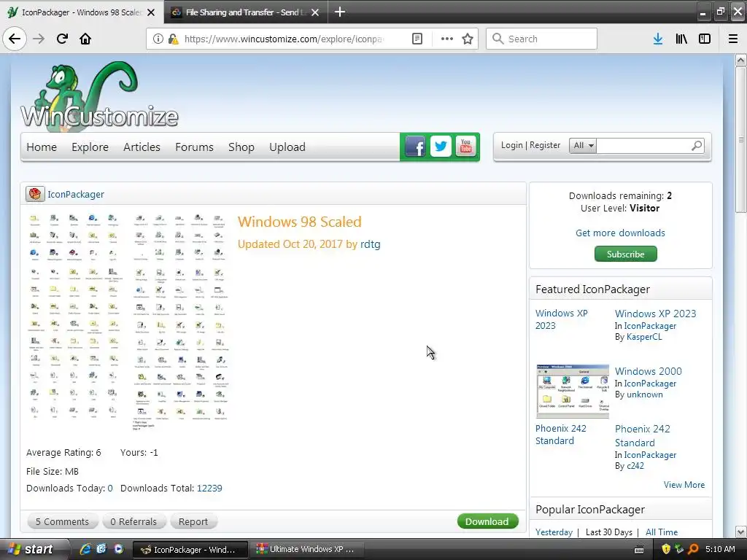The height and width of the screenshot is (560, 747).
Task: Open the library icon in toolbar
Action: tap(681, 39)
